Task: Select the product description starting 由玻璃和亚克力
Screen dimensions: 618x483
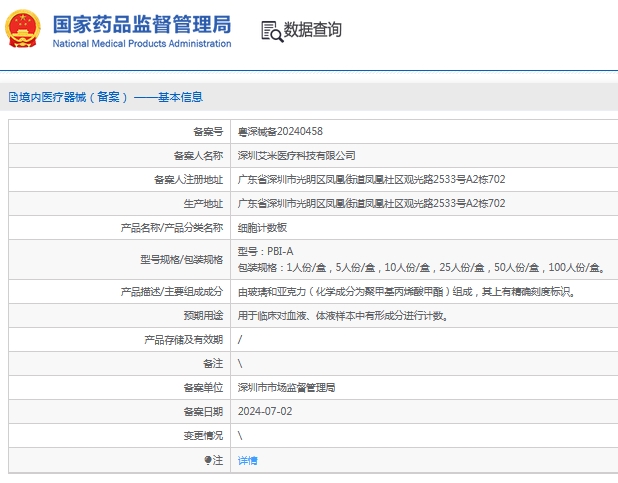Action: coord(407,292)
